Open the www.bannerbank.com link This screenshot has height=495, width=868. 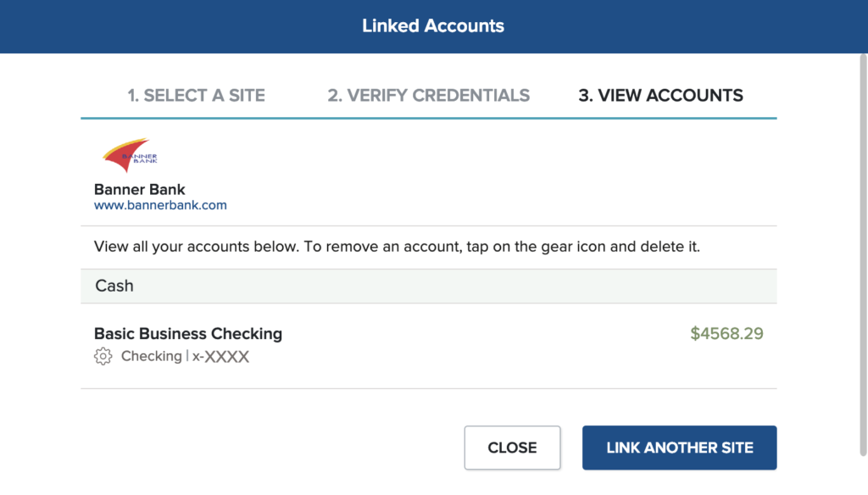(160, 205)
